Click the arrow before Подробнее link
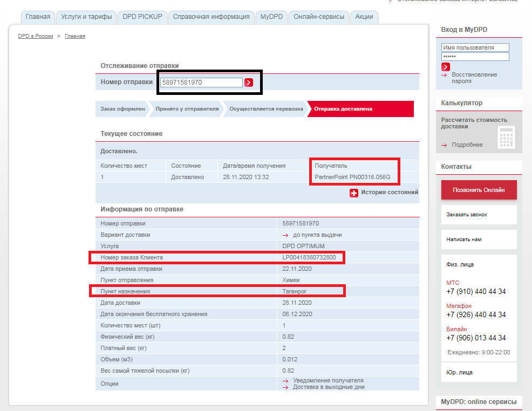The height and width of the screenshot is (411, 532). click(x=444, y=145)
